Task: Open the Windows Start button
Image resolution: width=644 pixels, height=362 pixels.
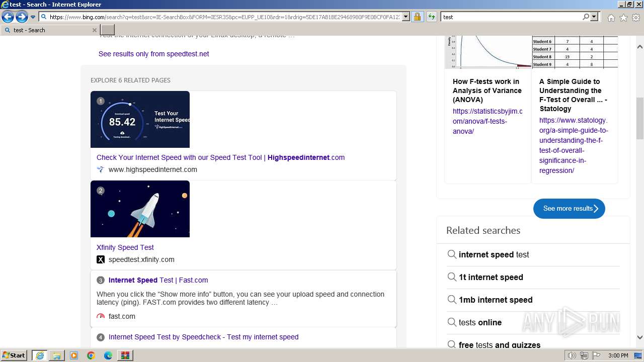Action: (x=14, y=355)
